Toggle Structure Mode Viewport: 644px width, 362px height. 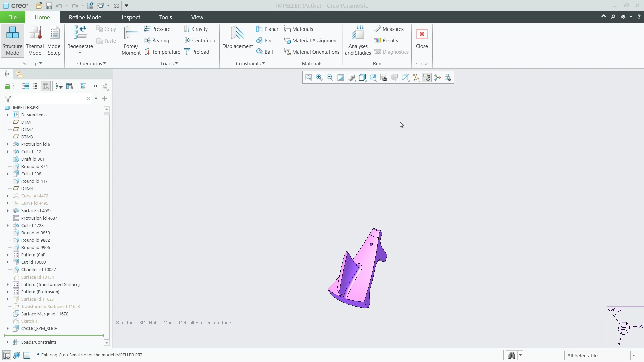coord(12,40)
